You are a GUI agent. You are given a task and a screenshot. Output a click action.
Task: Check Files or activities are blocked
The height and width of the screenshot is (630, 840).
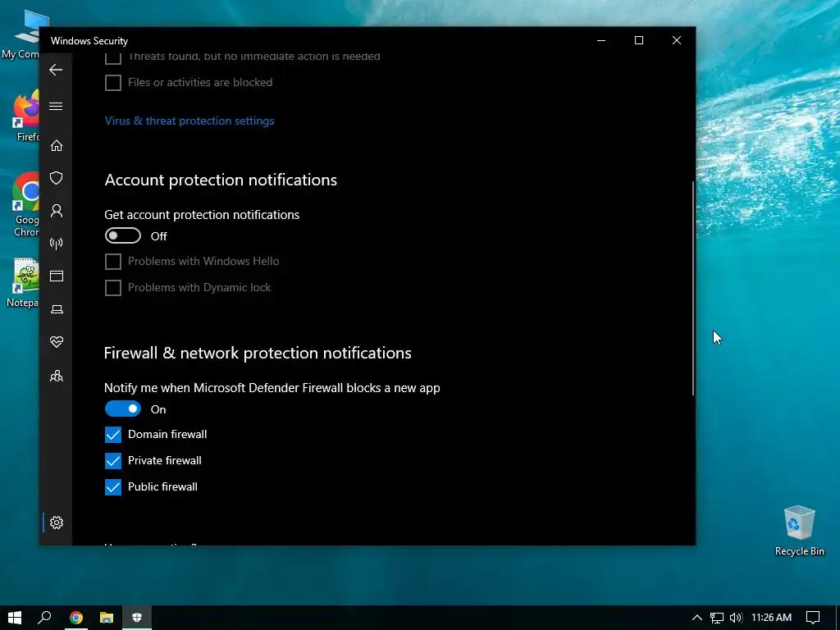[113, 83]
